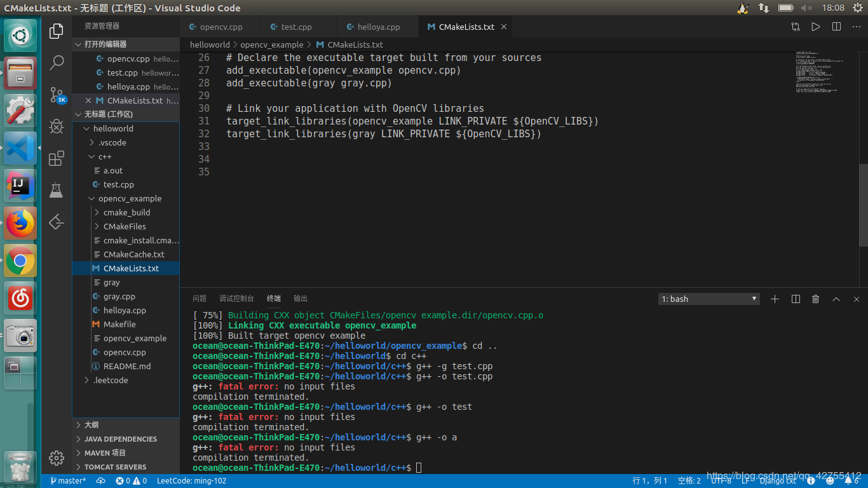Open NetEase Music from the dock
This screenshot has width=868, height=488.
pyautogui.click(x=20, y=298)
